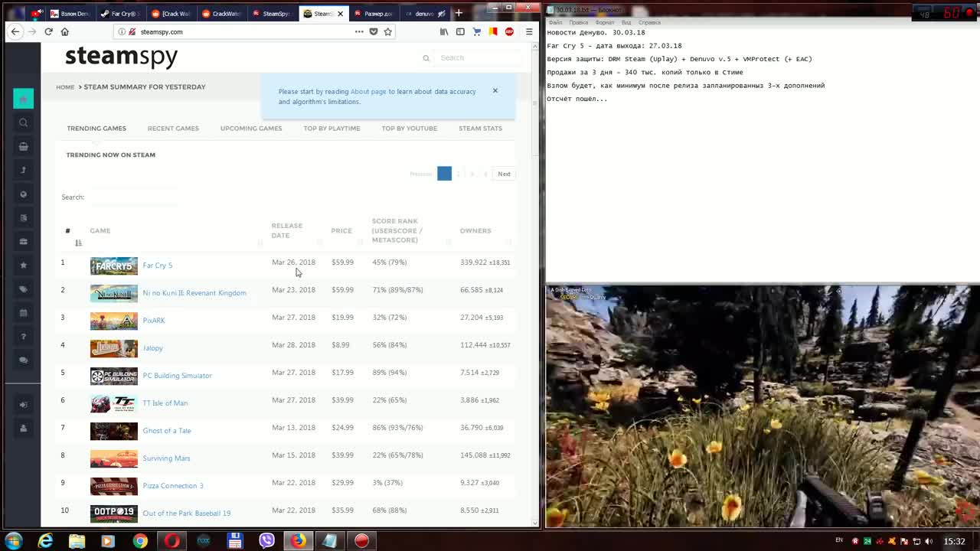Click the Next pagination button
980x551 pixels.
pos(504,174)
